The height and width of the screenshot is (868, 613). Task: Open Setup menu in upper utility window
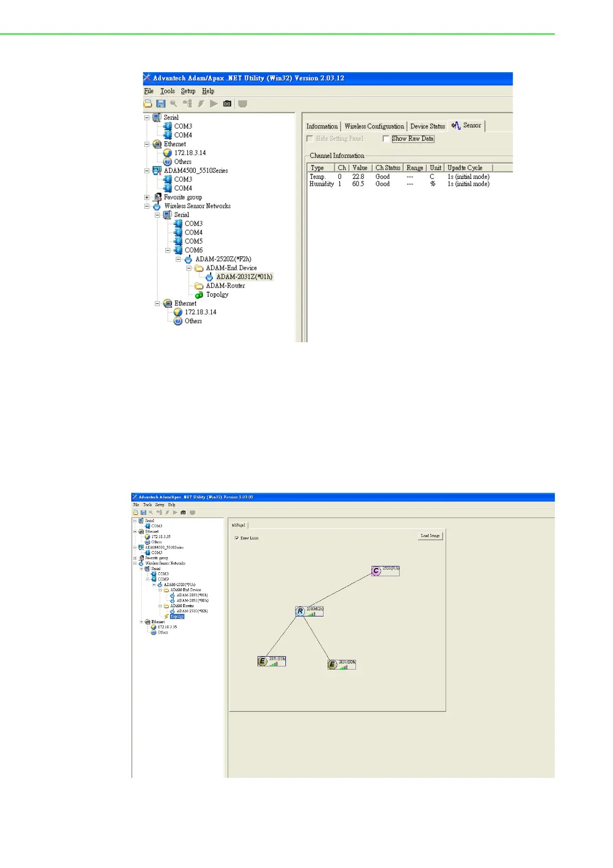click(x=188, y=91)
